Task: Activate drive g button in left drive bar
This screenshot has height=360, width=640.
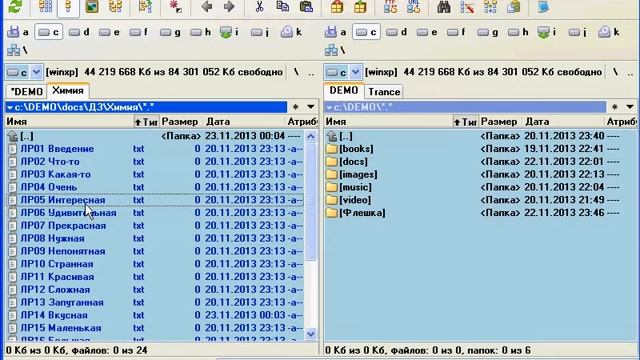Action: click(170, 32)
